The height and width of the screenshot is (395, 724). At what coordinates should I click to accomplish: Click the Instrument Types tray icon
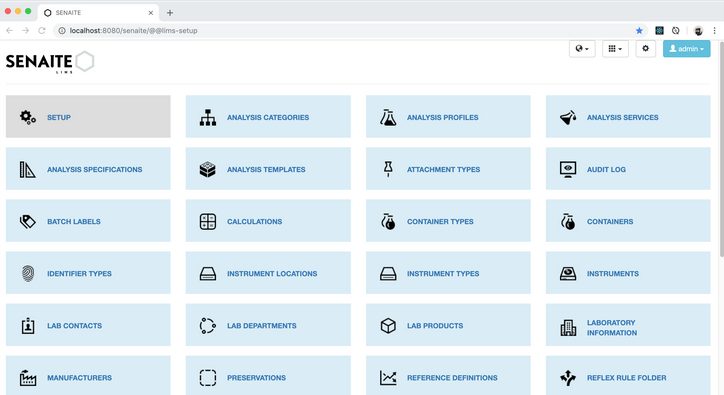(388, 274)
